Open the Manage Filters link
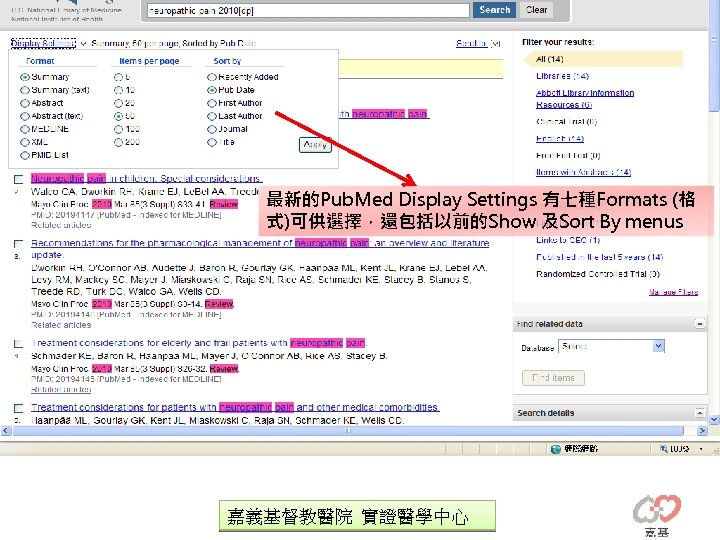Image resolution: width=720 pixels, height=540 pixels. click(673, 292)
